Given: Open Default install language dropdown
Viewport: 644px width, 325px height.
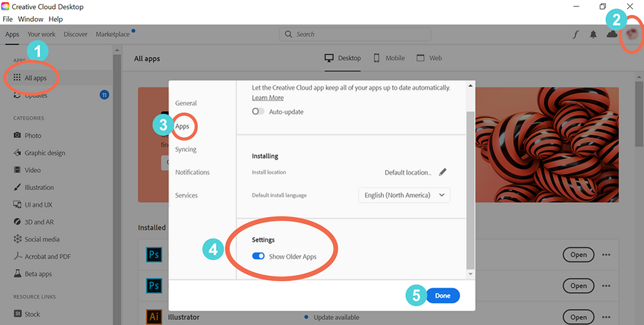Looking at the screenshot, I should tap(405, 195).
